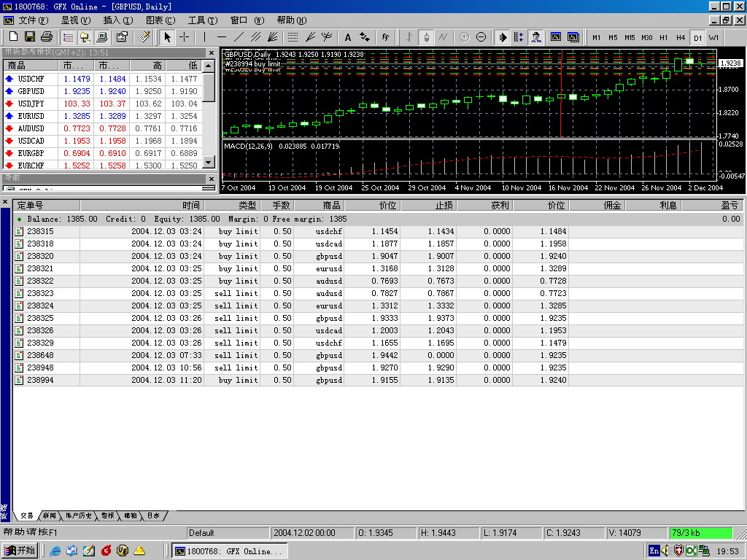The height and width of the screenshot is (560, 747).
Task: Select order 238648 in the trade list
Action: tap(40, 355)
